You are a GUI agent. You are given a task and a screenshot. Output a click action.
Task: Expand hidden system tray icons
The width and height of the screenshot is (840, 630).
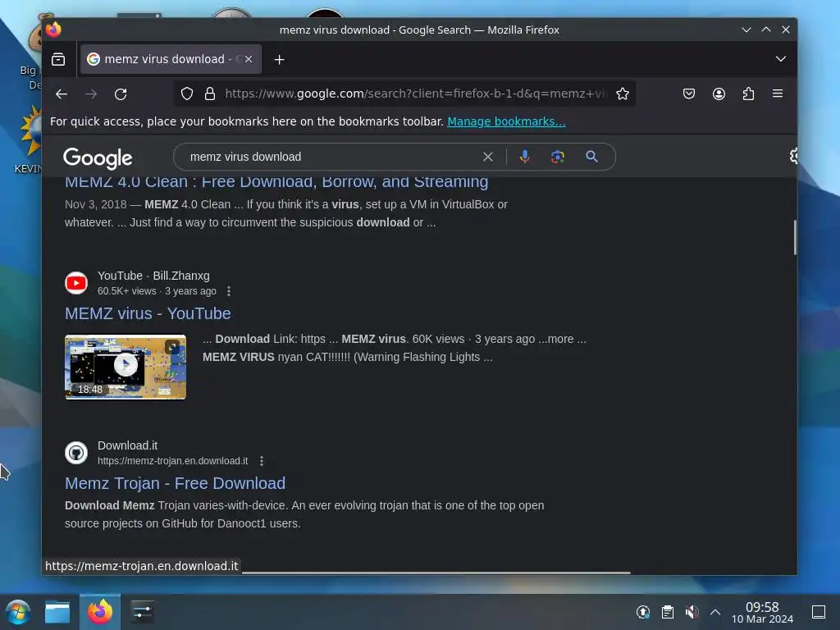pyautogui.click(x=715, y=612)
